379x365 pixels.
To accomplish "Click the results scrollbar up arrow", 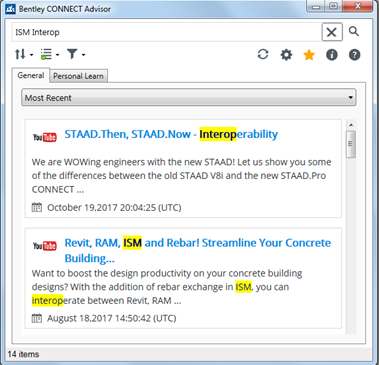I will coord(351,125).
